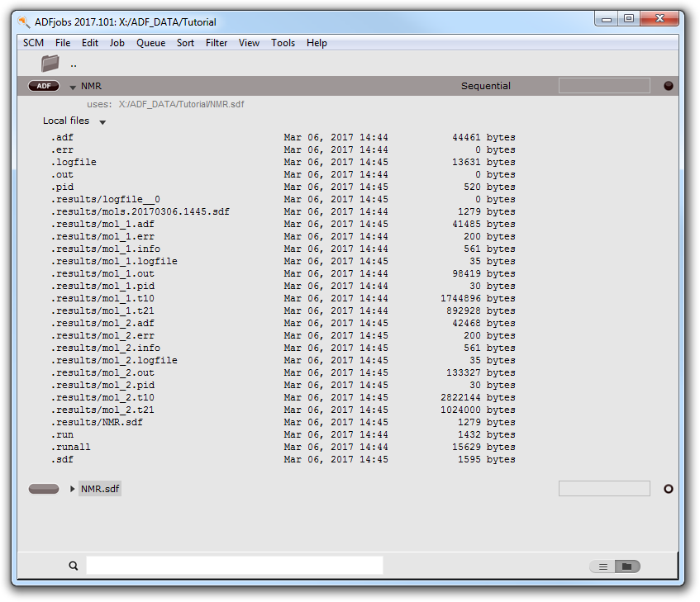Open the File menu
The width and height of the screenshot is (700, 602).
point(63,43)
